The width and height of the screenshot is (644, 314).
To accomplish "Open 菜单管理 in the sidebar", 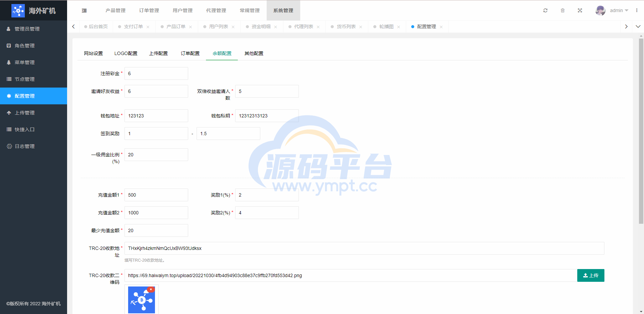I will (34, 62).
